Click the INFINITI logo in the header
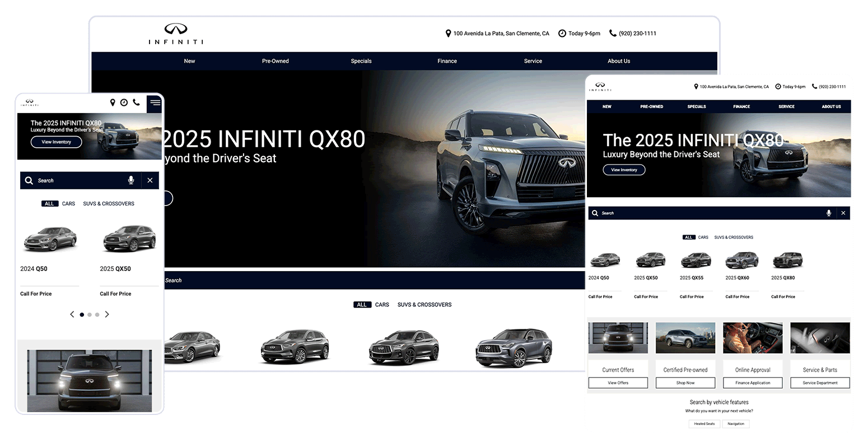This screenshot has height=448, width=868. pyautogui.click(x=176, y=33)
